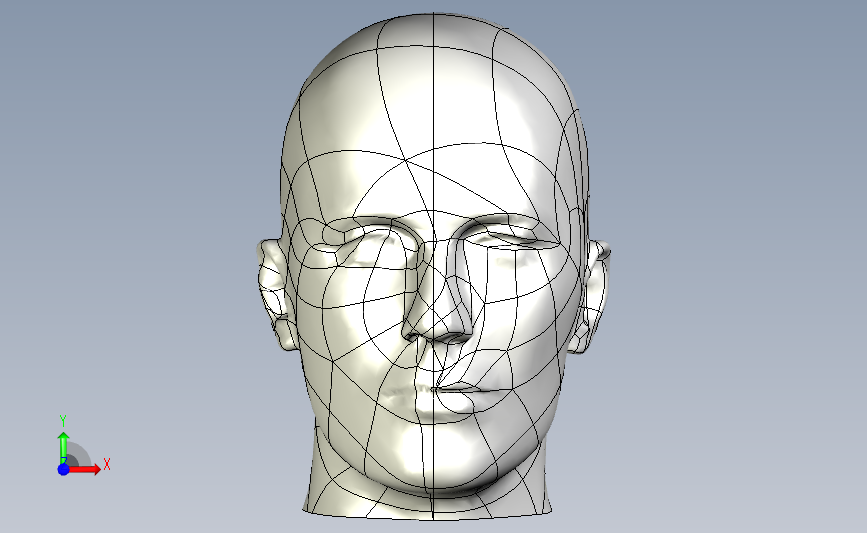Click the red X axis arrow of the triad
The width and height of the screenshot is (867, 533).
tap(84, 469)
